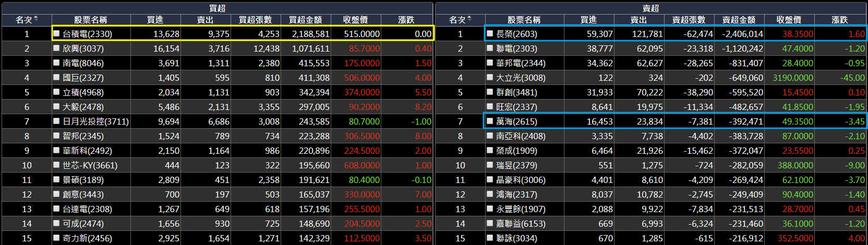This screenshot has height=245, width=868.
Task: Click 買進 column header in 買超 table
Action: (x=155, y=20)
